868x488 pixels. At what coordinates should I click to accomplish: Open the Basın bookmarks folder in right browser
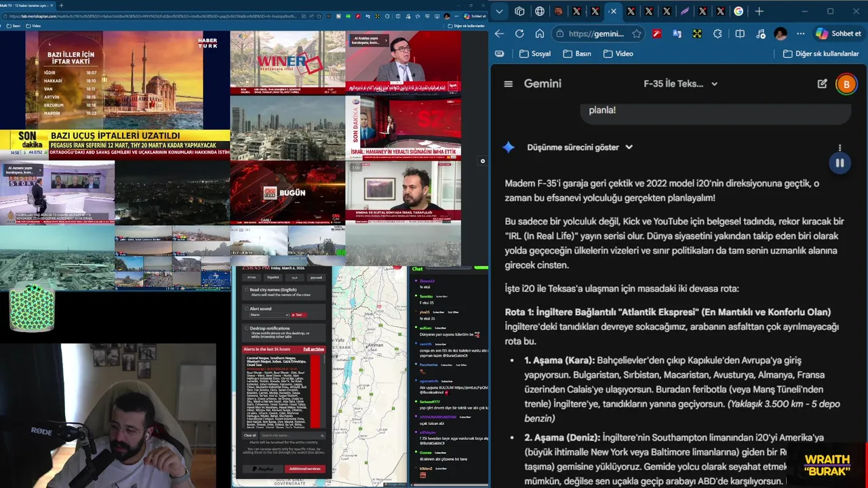(x=576, y=54)
